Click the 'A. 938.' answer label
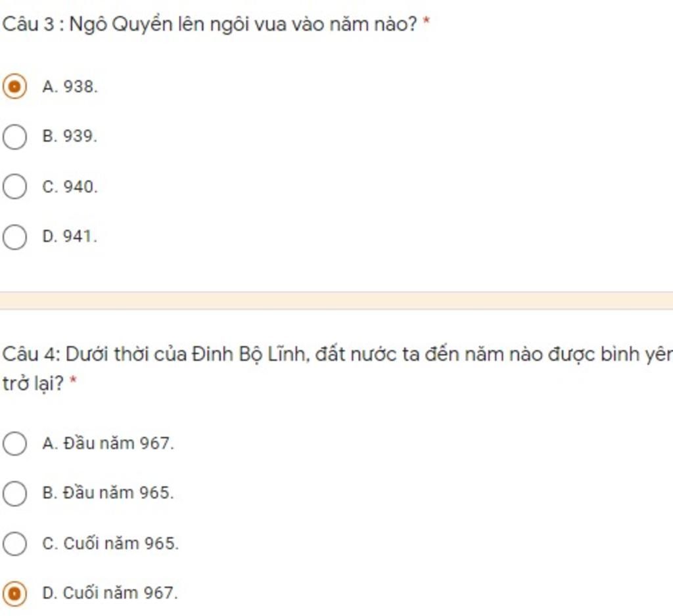The image size is (673, 616). click(x=70, y=87)
